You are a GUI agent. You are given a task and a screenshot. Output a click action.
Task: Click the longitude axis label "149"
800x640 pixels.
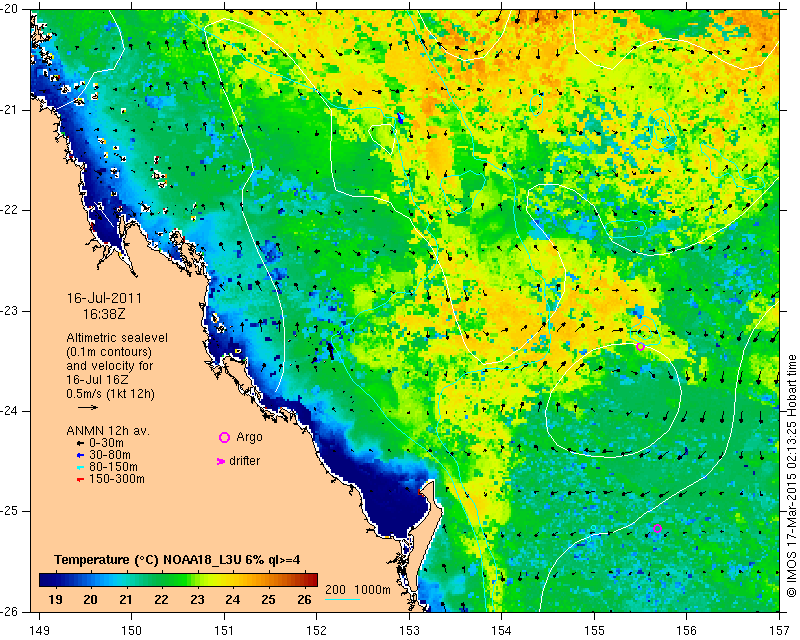[40, 631]
